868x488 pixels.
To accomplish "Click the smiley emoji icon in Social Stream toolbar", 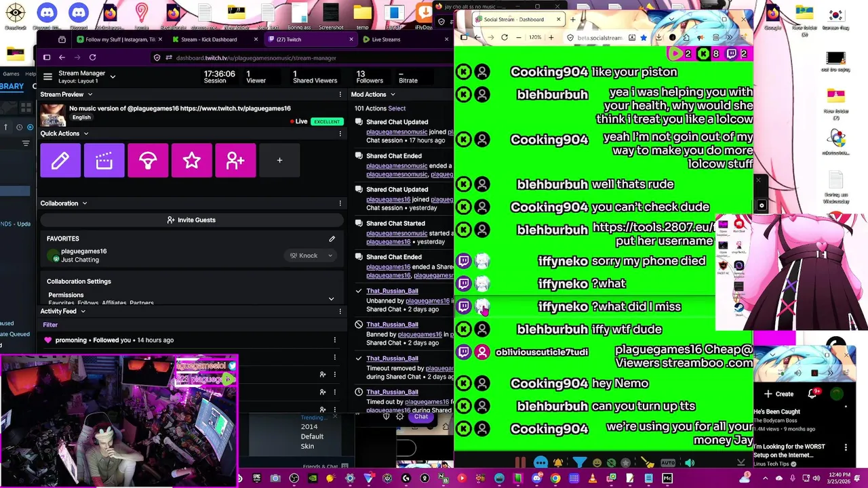I will pos(597,463).
